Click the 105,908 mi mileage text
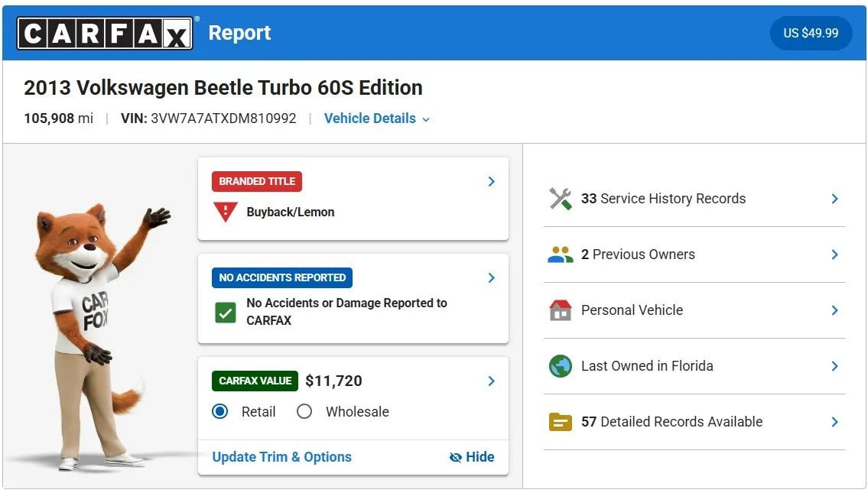 (x=59, y=118)
